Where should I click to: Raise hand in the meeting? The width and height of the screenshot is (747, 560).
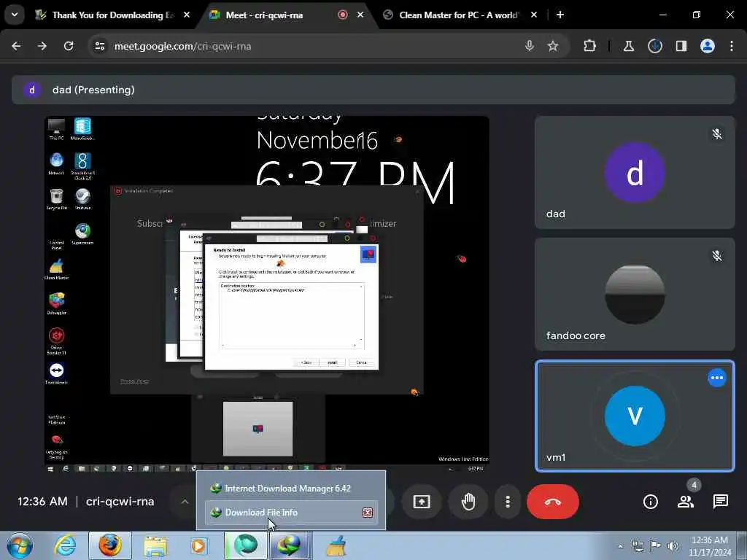[468, 502]
